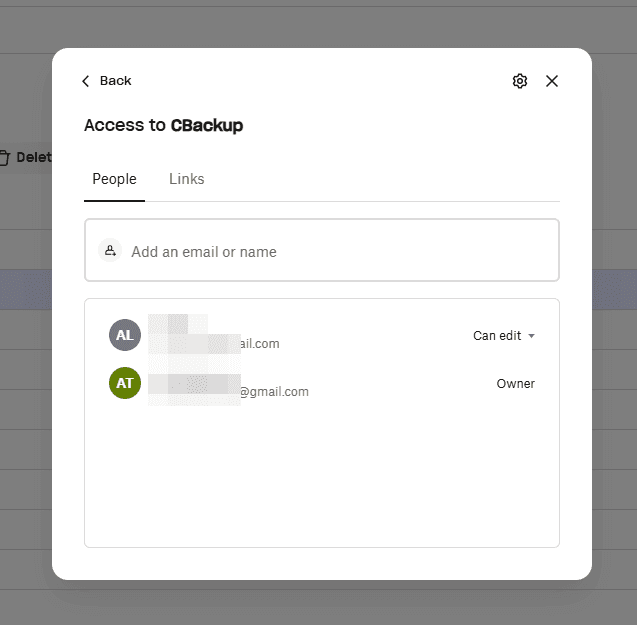
Task: Switch to the Links tab
Action: 186,179
